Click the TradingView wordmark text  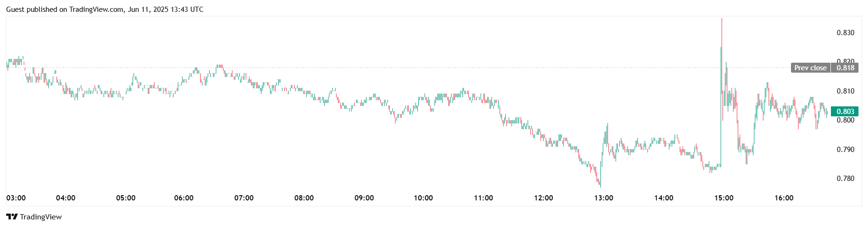pos(41,217)
